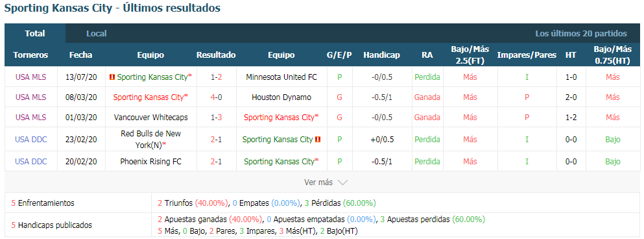This screenshot has width=644, height=239.
Task: Open Los últimos 20 partidos selector
Action: click(x=580, y=34)
